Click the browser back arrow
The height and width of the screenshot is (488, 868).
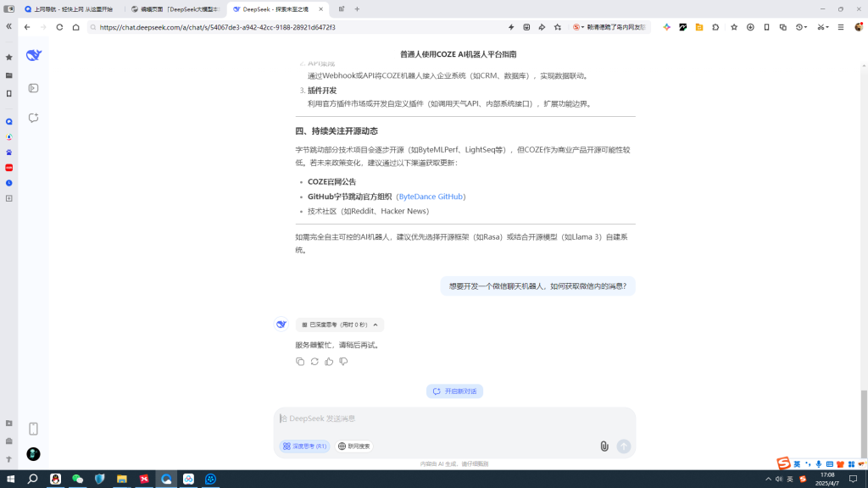[27, 27]
